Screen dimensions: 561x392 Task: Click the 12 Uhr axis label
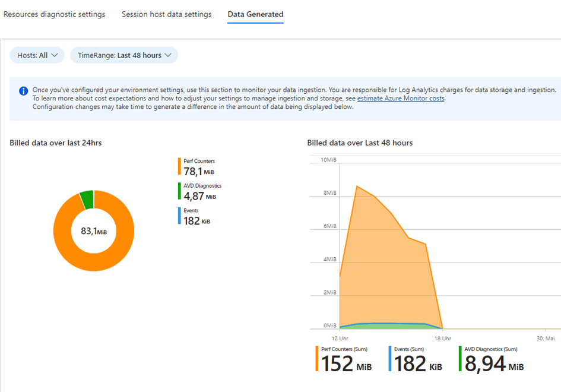[x=340, y=339]
